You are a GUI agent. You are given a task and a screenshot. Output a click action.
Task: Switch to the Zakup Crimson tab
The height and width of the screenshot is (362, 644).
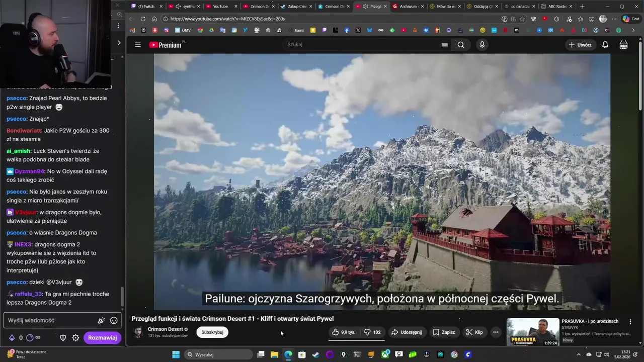297,7
